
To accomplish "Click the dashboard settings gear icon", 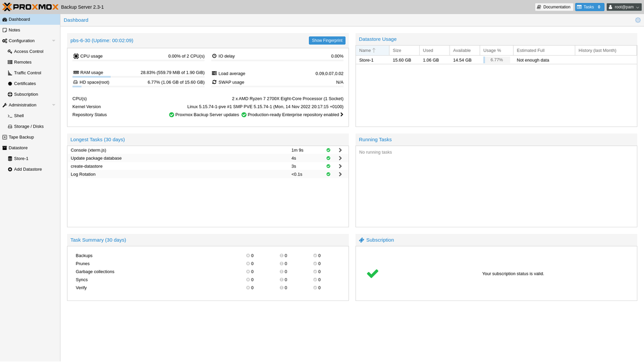I will click(x=637, y=19).
